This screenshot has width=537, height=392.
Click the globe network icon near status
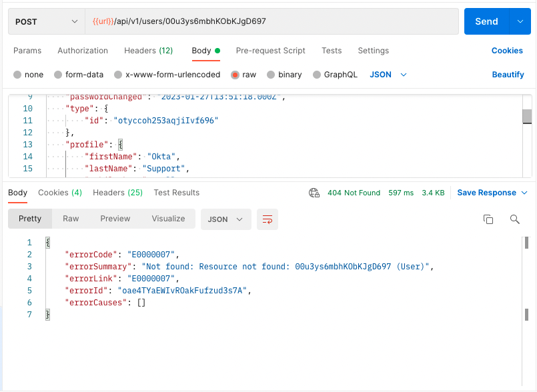coord(314,193)
